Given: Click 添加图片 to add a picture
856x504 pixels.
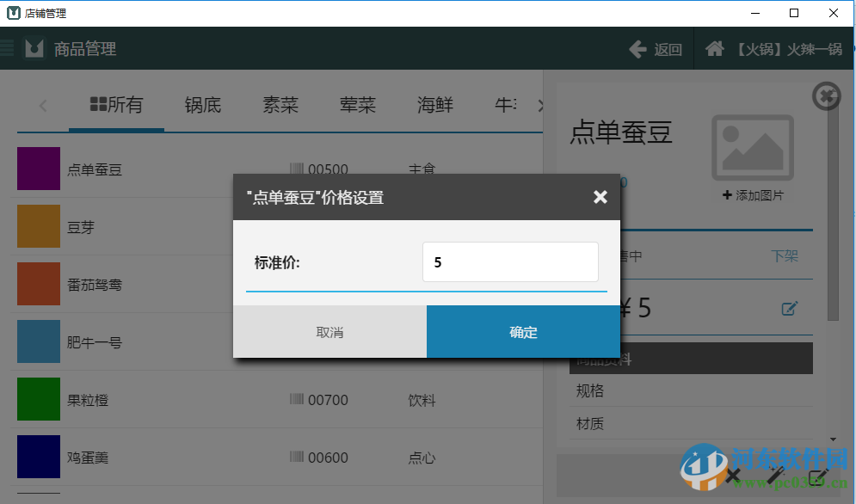Looking at the screenshot, I should point(753,195).
